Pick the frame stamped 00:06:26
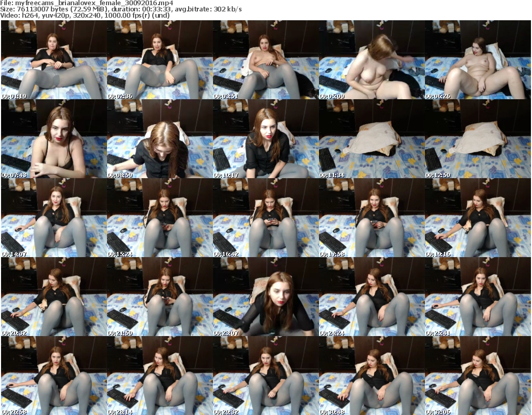The image size is (532, 415). click(478, 60)
